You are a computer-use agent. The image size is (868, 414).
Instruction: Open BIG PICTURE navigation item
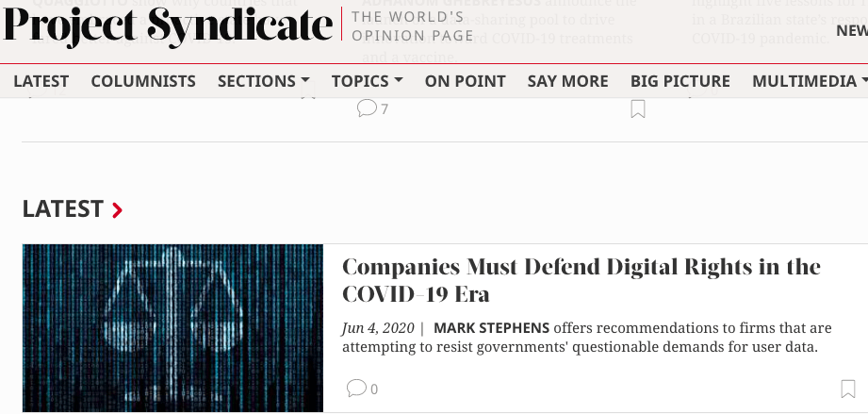click(680, 81)
